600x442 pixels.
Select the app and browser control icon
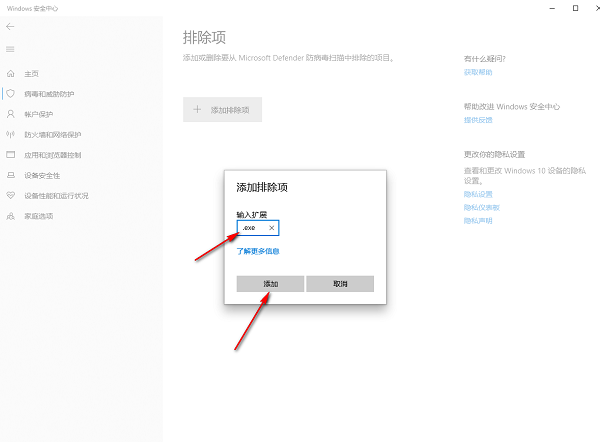[x=11, y=155]
